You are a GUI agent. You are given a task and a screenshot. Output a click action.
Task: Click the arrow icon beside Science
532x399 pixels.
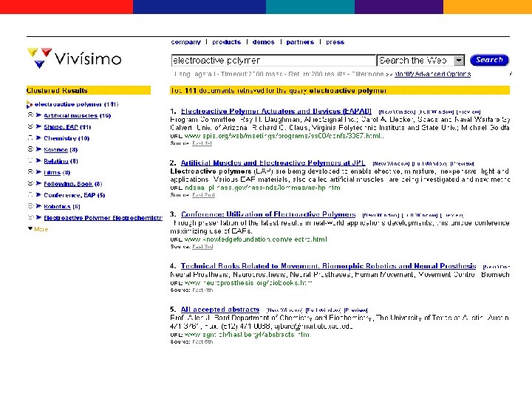(x=38, y=149)
